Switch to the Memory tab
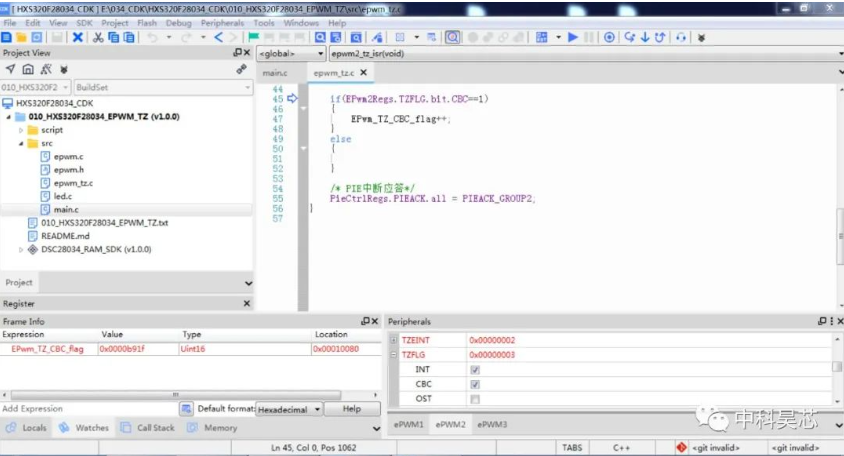Image resolution: width=844 pixels, height=456 pixels. click(x=213, y=428)
